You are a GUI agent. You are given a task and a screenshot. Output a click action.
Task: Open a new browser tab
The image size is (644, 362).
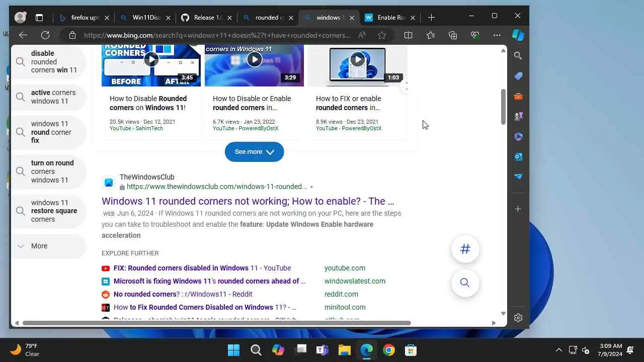(x=431, y=18)
